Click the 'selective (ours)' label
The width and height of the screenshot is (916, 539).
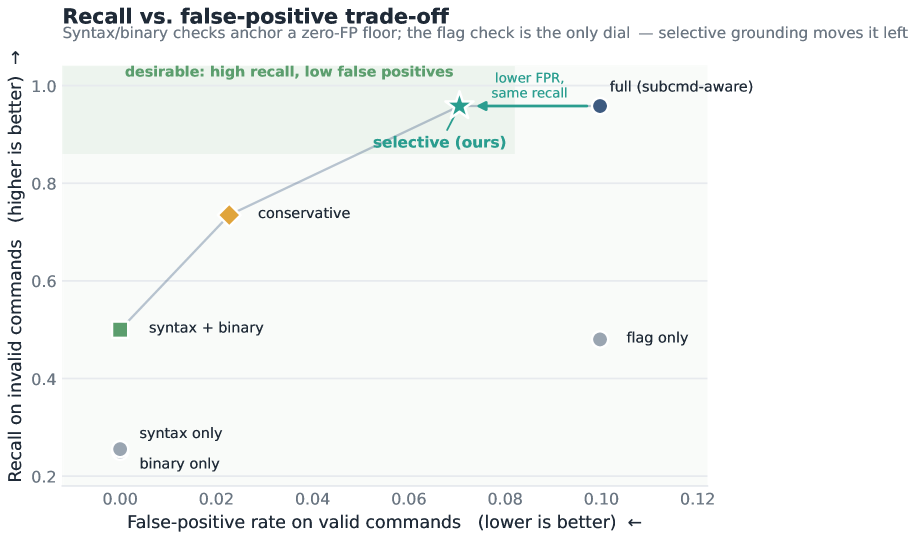point(439,142)
